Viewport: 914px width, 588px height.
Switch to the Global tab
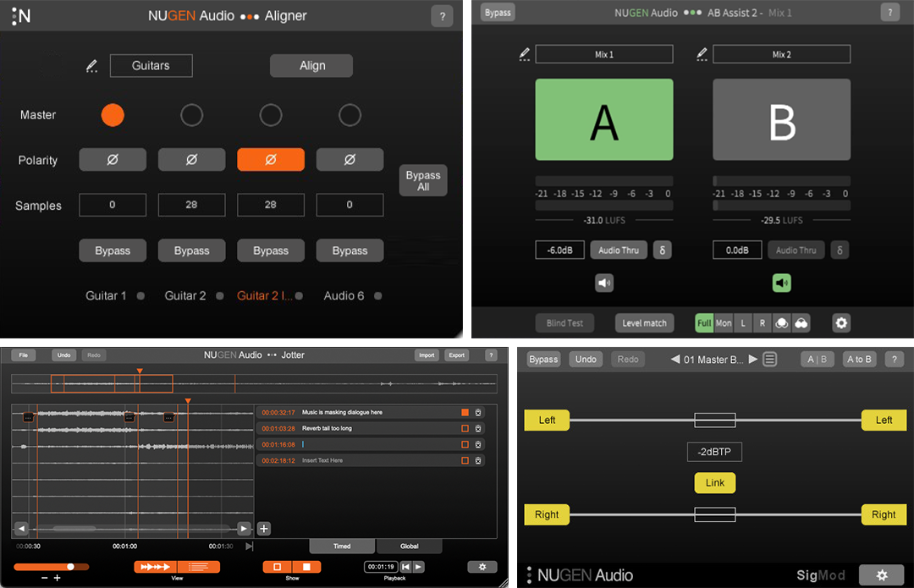[x=410, y=546]
